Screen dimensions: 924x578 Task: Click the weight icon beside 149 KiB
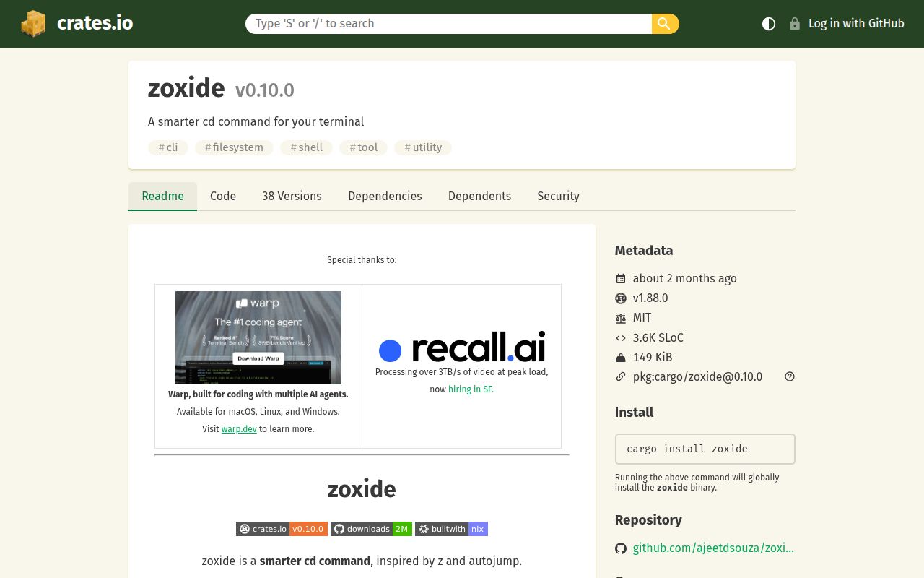tap(621, 357)
